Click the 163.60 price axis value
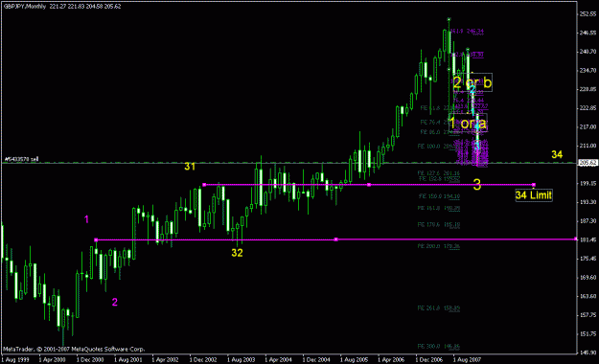The image size is (599, 364). pyautogui.click(x=588, y=296)
